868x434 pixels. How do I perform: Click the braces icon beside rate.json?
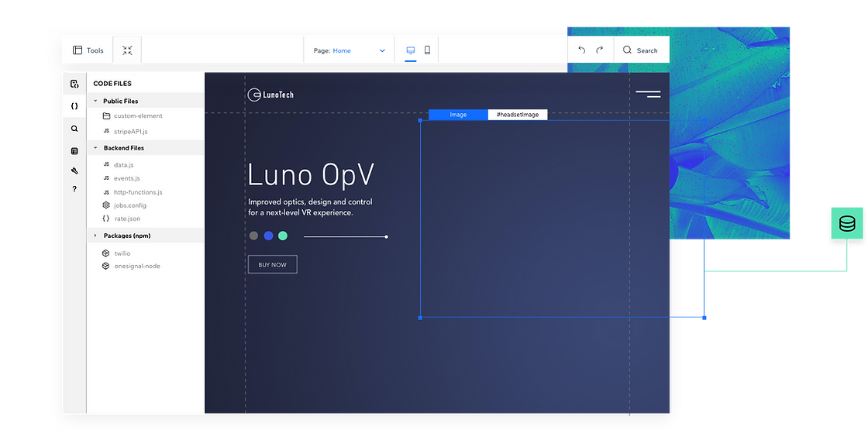[x=106, y=219]
